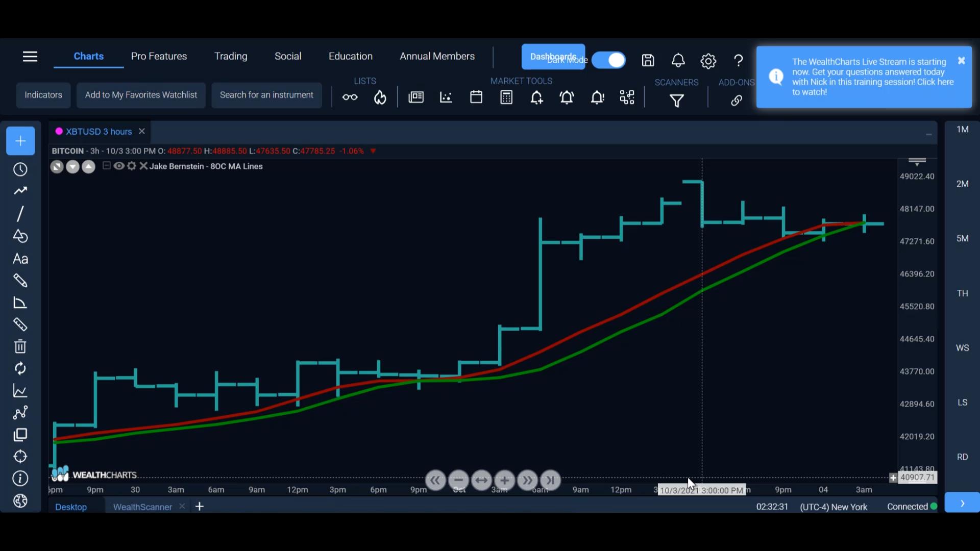980x551 pixels.
Task: Open the news icon in Market Tools
Action: [x=416, y=97]
